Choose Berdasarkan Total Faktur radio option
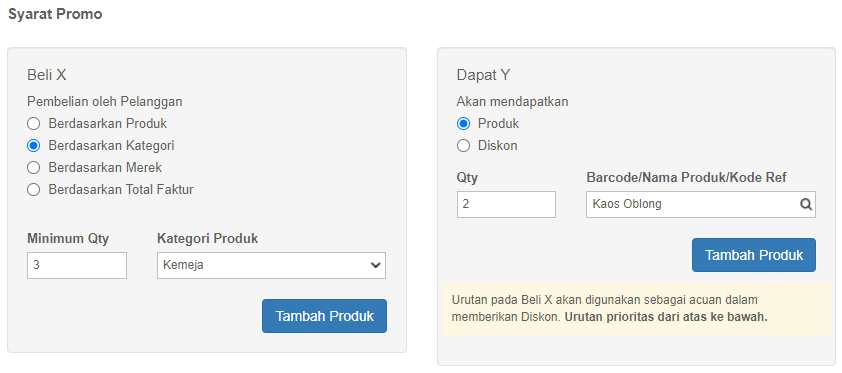This screenshot has height=373, width=842. click(33, 190)
